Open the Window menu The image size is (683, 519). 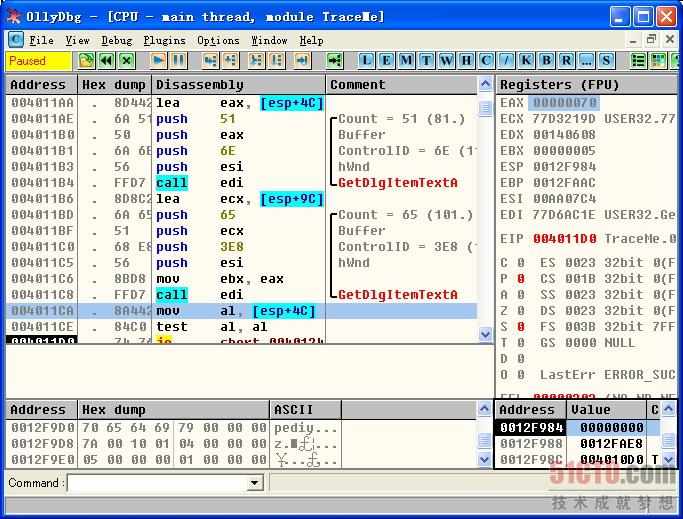pos(269,41)
